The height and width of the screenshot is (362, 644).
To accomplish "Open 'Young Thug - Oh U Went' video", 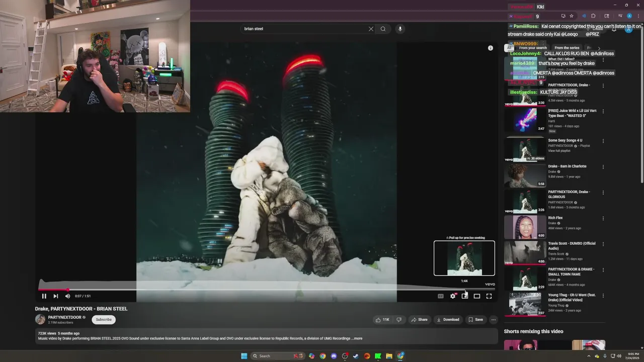I will (572, 298).
